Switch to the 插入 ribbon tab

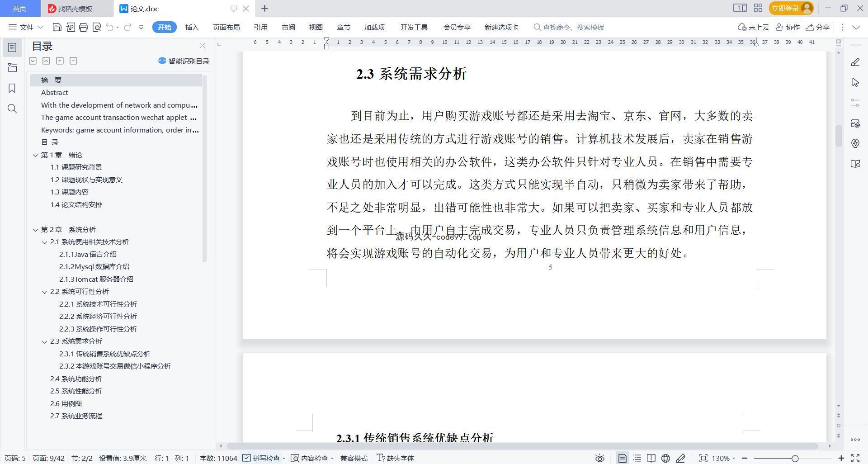(x=192, y=27)
